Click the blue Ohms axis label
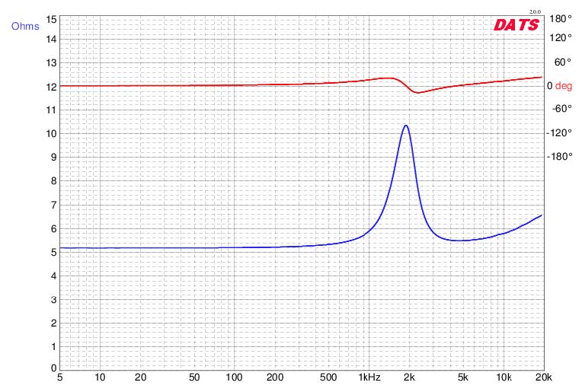The image size is (582, 392). [x=25, y=27]
